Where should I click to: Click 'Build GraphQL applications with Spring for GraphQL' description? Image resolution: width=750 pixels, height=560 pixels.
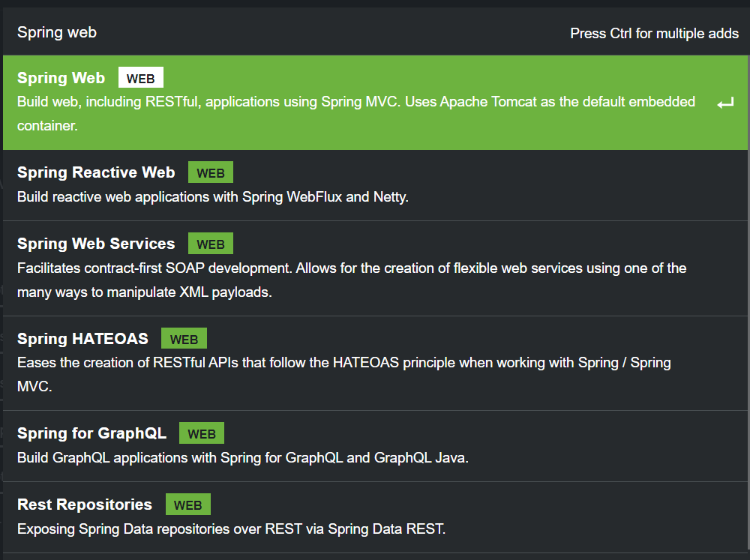click(243, 457)
